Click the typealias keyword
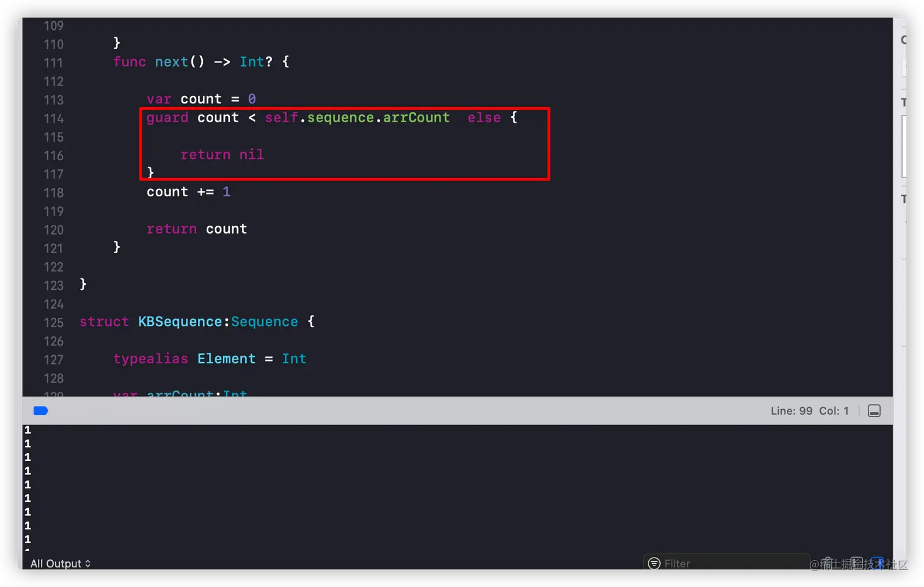Viewport: 924px width, 587px height. click(150, 359)
